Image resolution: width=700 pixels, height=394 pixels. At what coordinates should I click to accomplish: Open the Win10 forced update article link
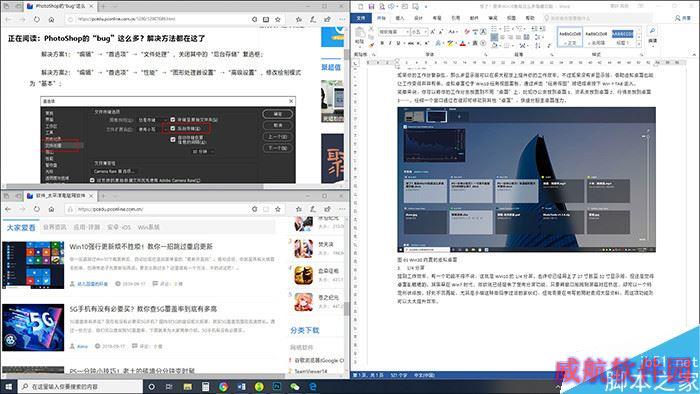(141, 246)
